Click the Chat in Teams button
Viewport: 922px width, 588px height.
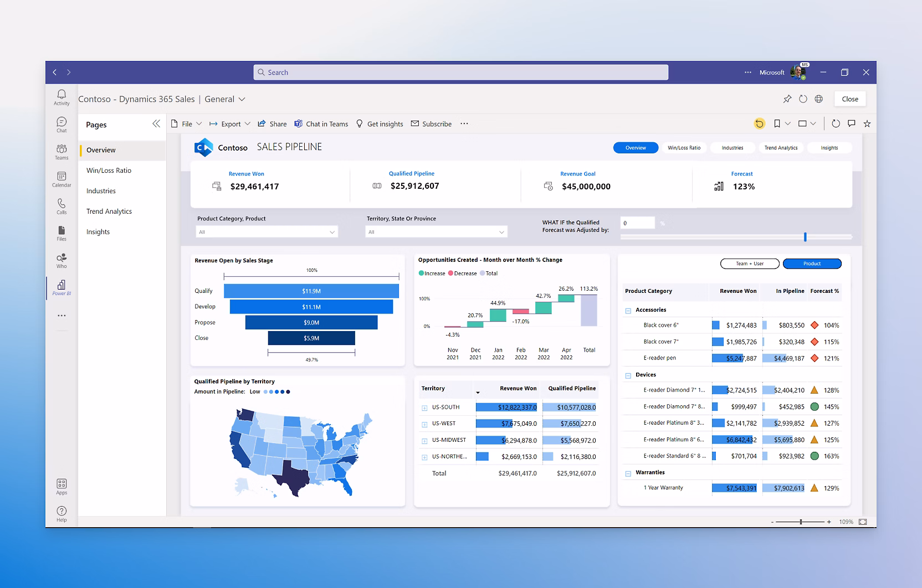click(x=321, y=124)
